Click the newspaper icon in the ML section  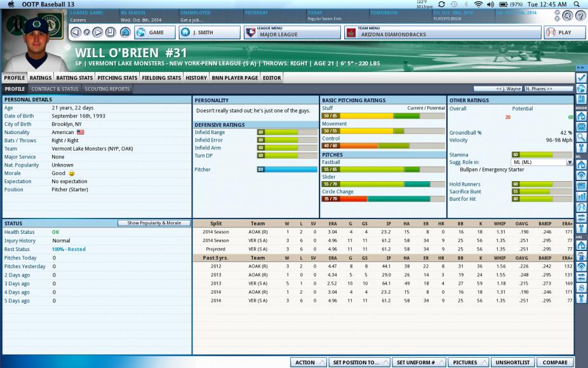[x=581, y=186]
